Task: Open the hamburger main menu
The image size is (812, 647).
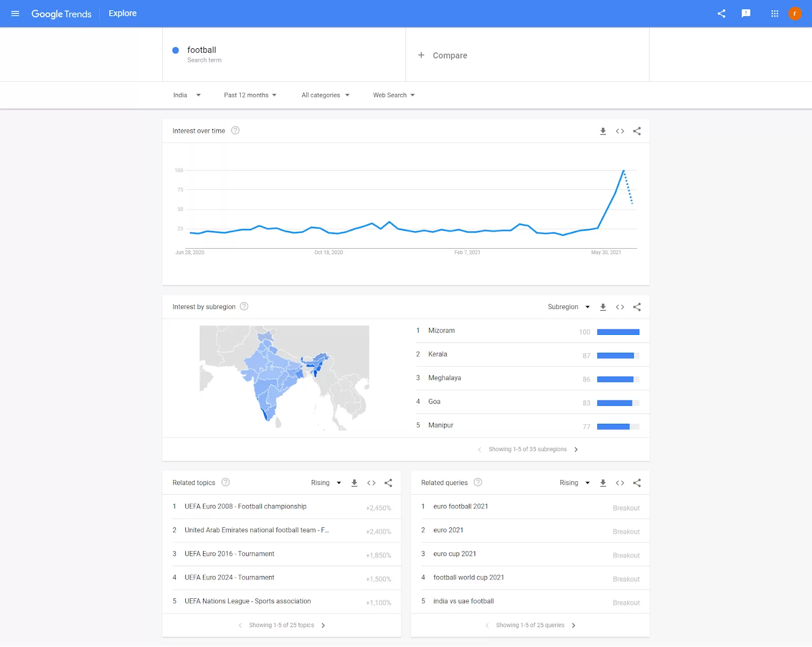Action: 15,14
